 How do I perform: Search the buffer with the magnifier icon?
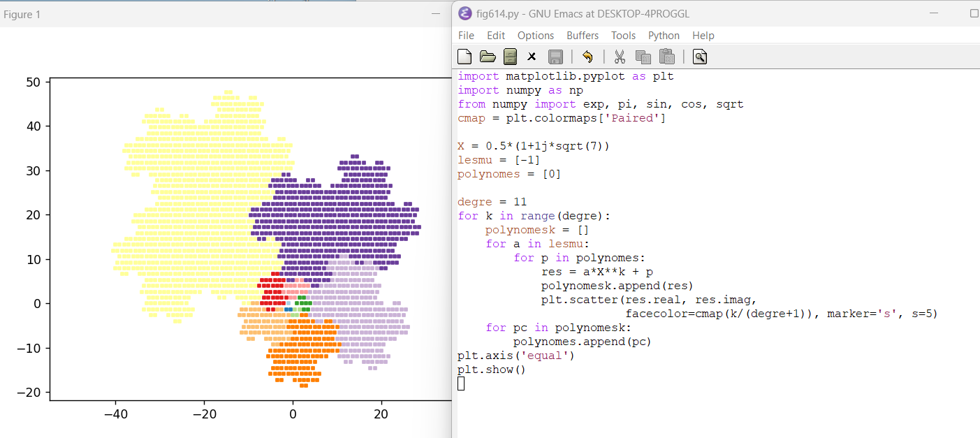click(x=699, y=57)
